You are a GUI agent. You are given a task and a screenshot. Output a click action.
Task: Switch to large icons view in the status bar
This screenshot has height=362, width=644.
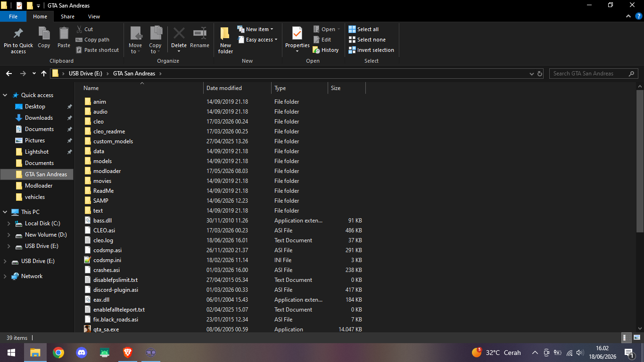tap(636, 337)
